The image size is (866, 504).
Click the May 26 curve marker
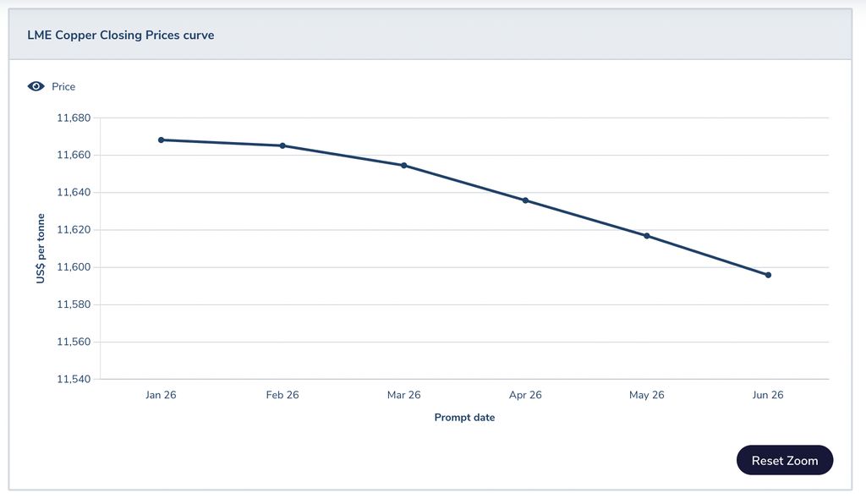[647, 236]
